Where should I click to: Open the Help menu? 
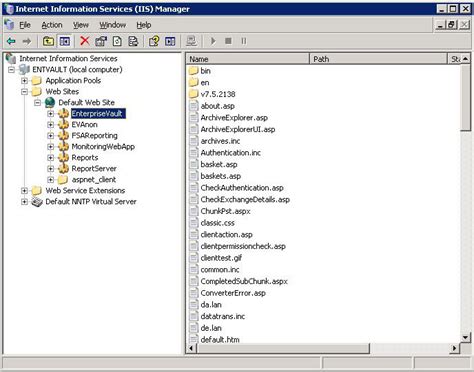144,25
